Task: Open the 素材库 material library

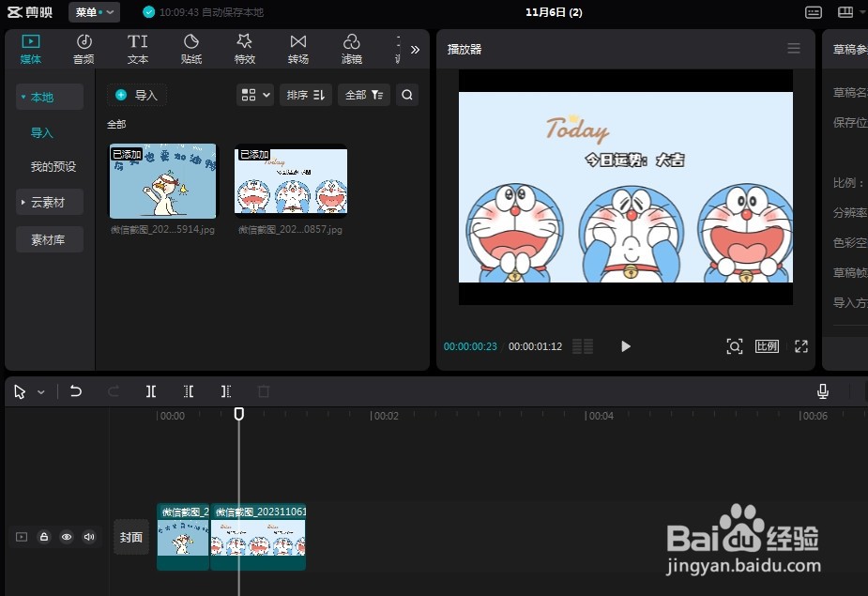Action: 50,240
